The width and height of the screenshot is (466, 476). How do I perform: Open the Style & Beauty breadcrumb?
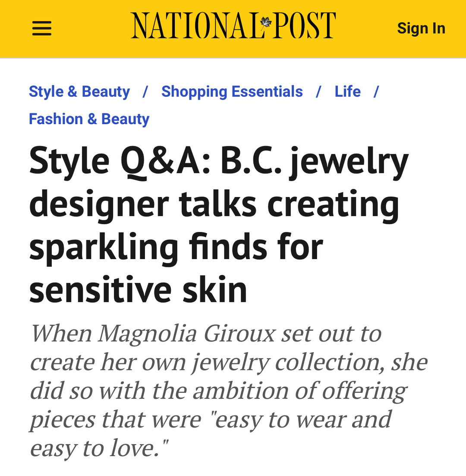tap(79, 92)
